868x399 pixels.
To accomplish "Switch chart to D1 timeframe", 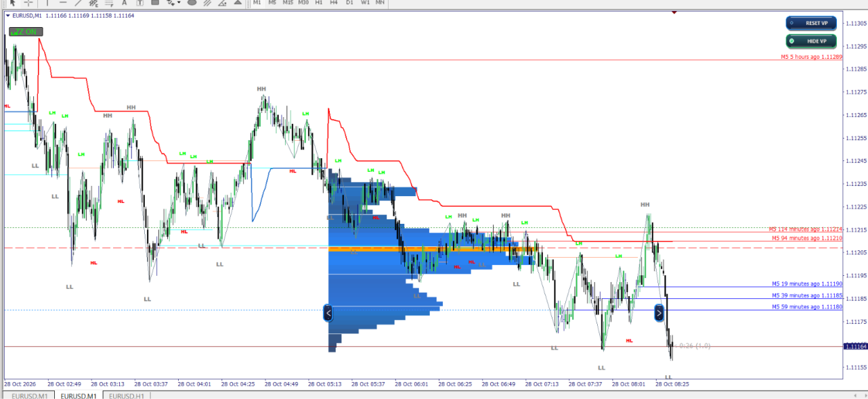I will [349, 3].
